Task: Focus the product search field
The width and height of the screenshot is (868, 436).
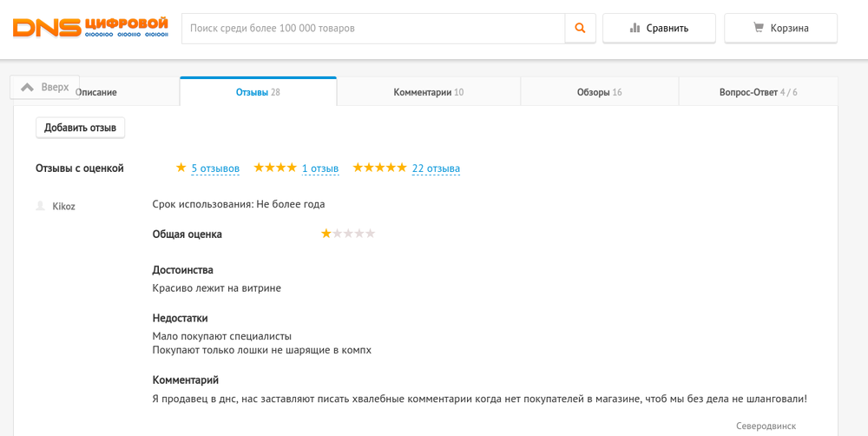Action: click(x=373, y=28)
